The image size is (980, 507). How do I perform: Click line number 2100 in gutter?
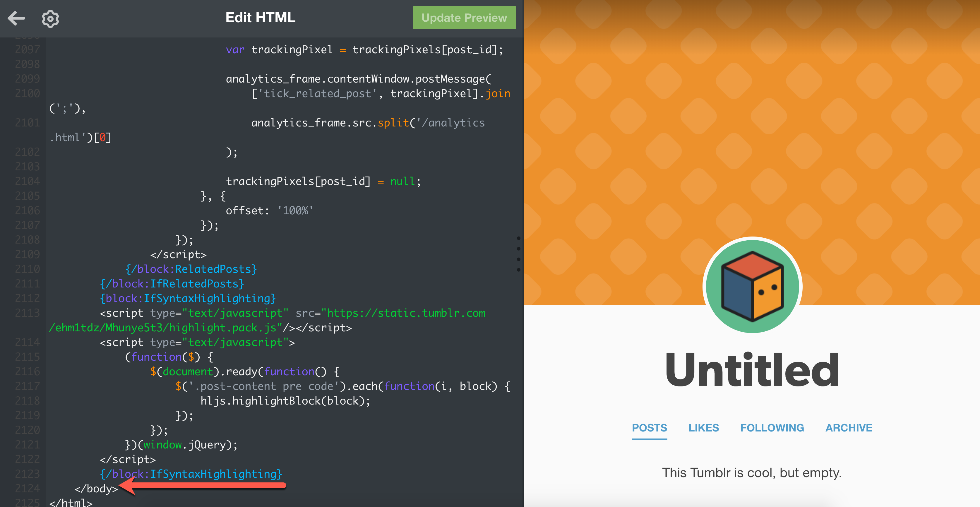[28, 94]
